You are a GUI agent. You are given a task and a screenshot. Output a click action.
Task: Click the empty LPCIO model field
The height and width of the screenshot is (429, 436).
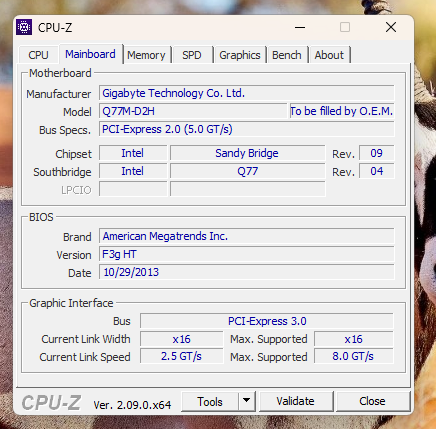point(247,189)
